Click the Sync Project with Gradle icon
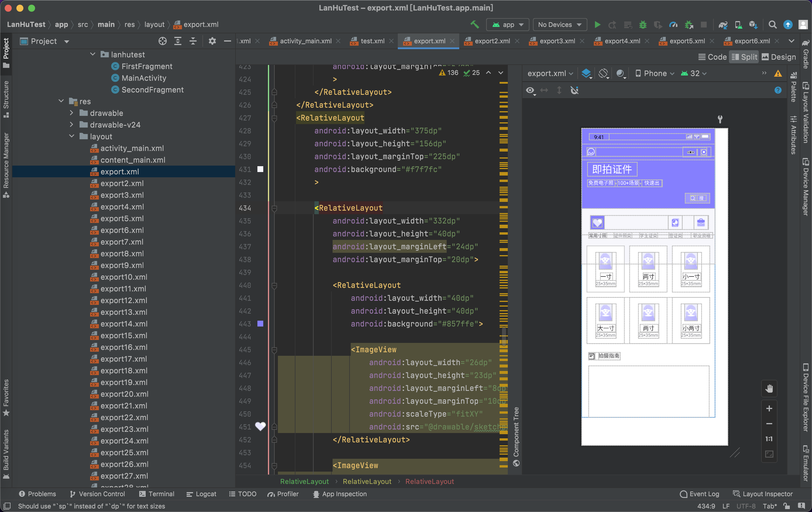 click(x=723, y=25)
